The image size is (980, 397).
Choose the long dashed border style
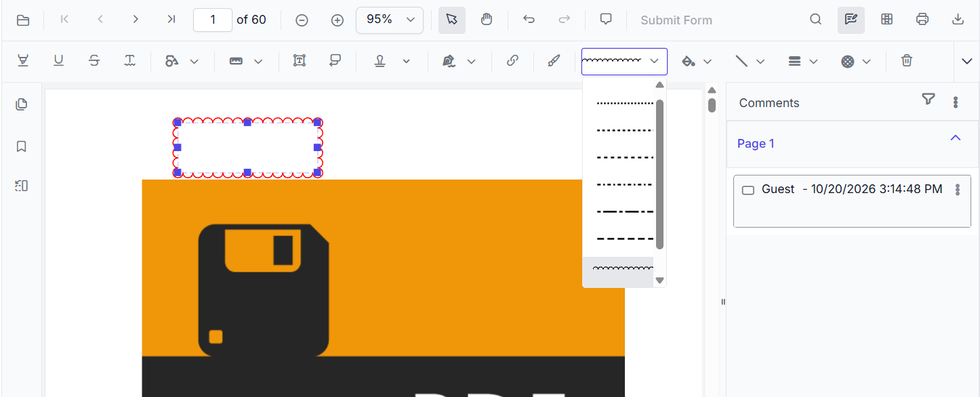pos(618,238)
